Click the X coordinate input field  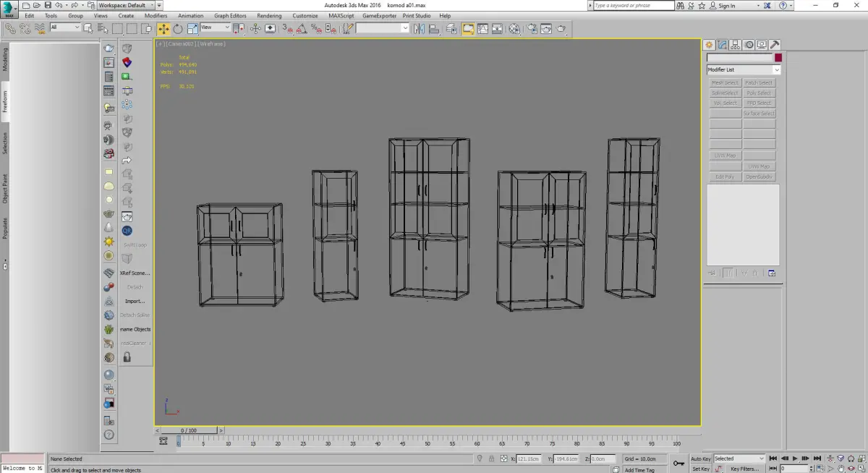tap(529, 459)
